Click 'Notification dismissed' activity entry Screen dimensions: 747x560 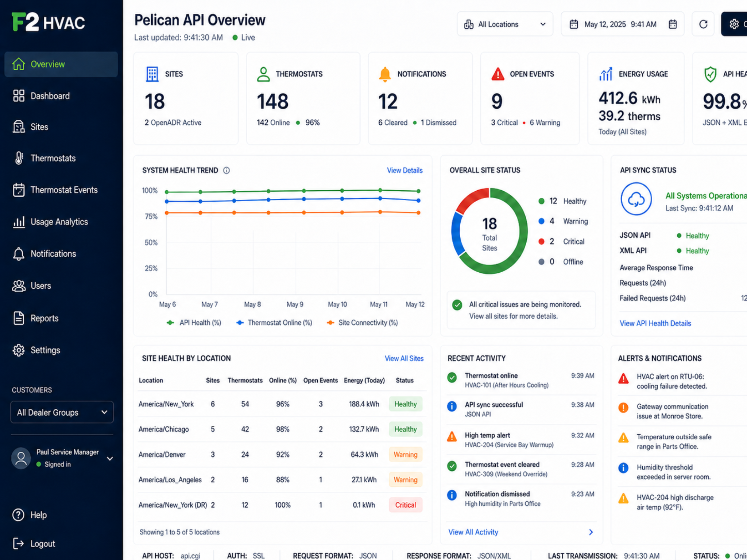point(521,499)
